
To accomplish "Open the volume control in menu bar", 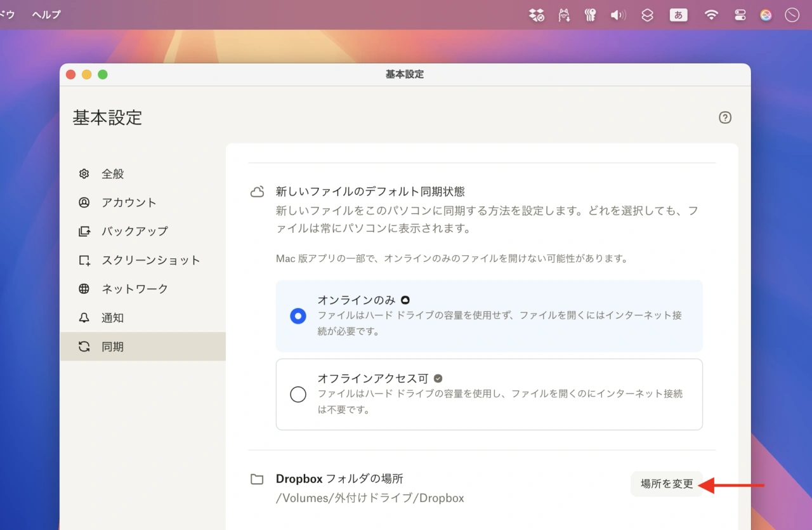I will (618, 15).
